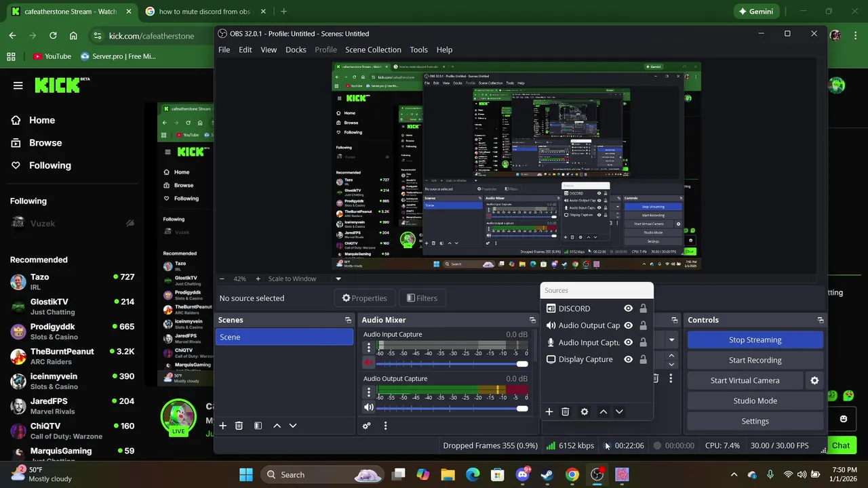Screen dimensions: 868x488
Task: Open the Tools menu in OBS
Action: (x=419, y=49)
